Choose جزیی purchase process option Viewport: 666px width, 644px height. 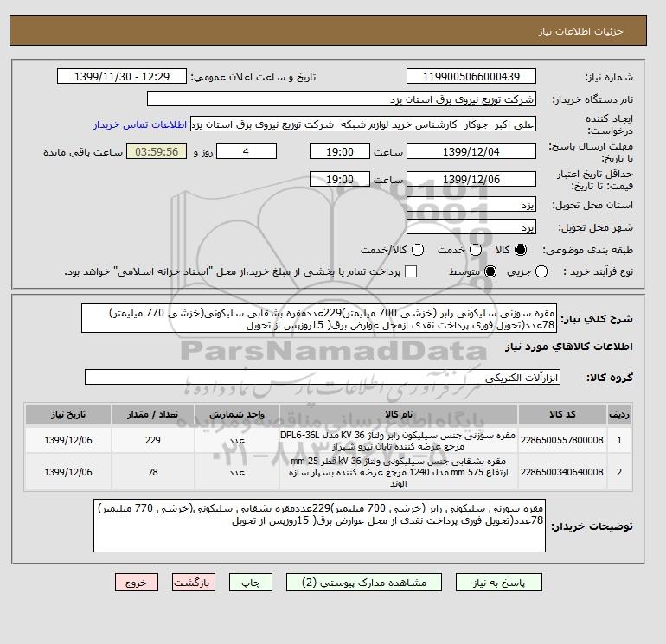[x=541, y=271]
